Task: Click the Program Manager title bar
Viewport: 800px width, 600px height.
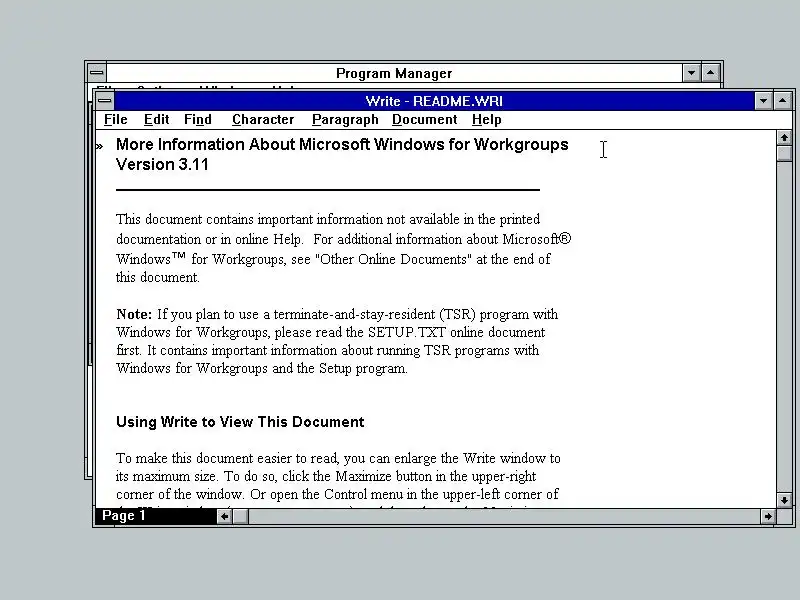Action: (x=394, y=73)
